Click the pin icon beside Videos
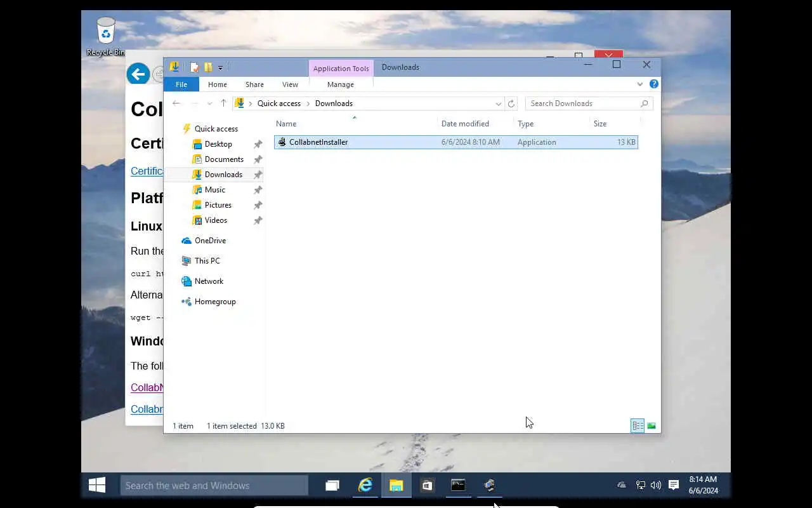Image resolution: width=812 pixels, height=508 pixels. tap(258, 220)
